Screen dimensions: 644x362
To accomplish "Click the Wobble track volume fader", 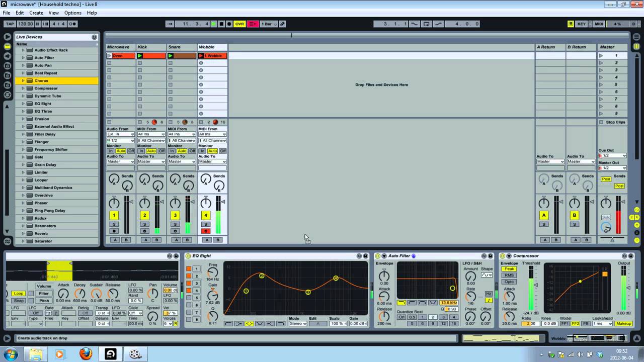I will 223,202.
